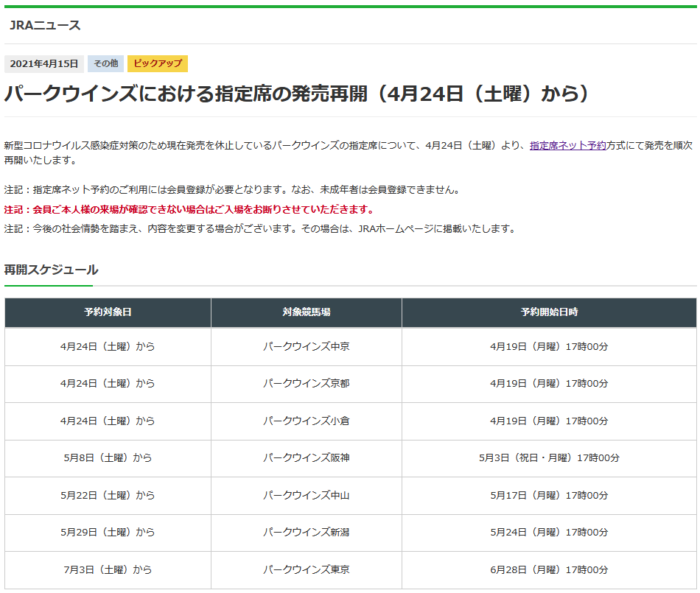This screenshot has height=593, width=700.
Task: Click the 予約開始日時 column header
Action: [549, 312]
